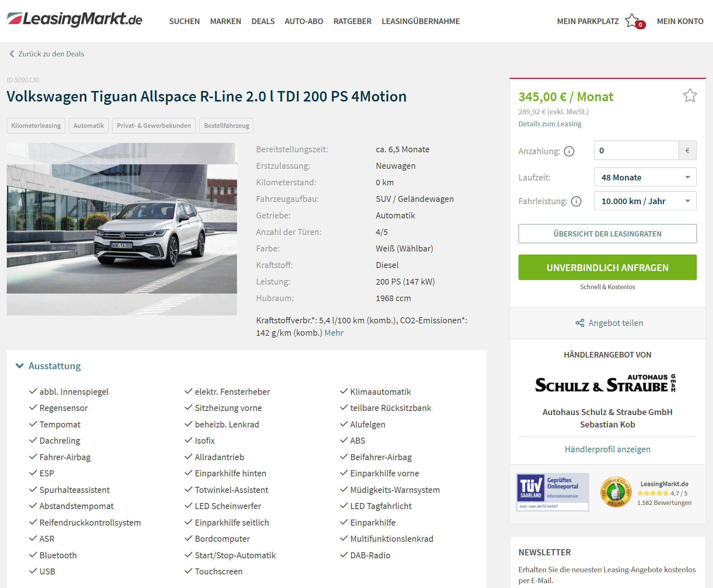Image resolution: width=713 pixels, height=588 pixels.
Task: Click the DAB-Radio equipment item
Action: pos(370,555)
